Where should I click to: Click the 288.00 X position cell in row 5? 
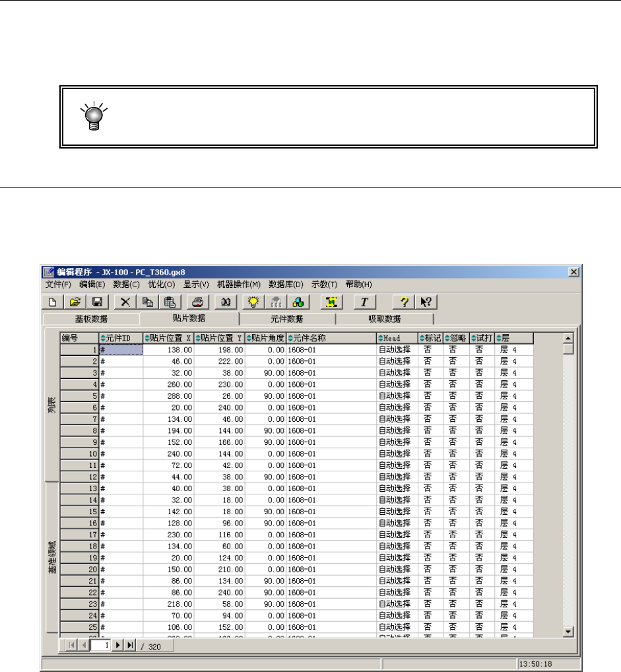click(x=168, y=396)
